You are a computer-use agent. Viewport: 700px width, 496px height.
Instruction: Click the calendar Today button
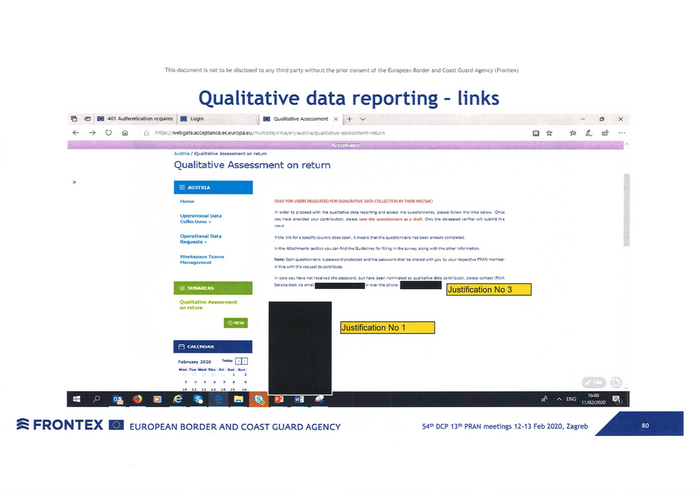coord(226,359)
